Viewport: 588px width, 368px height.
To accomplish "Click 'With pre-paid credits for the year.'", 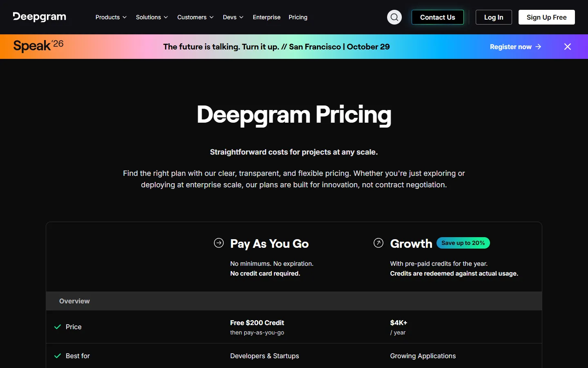I will click(439, 264).
